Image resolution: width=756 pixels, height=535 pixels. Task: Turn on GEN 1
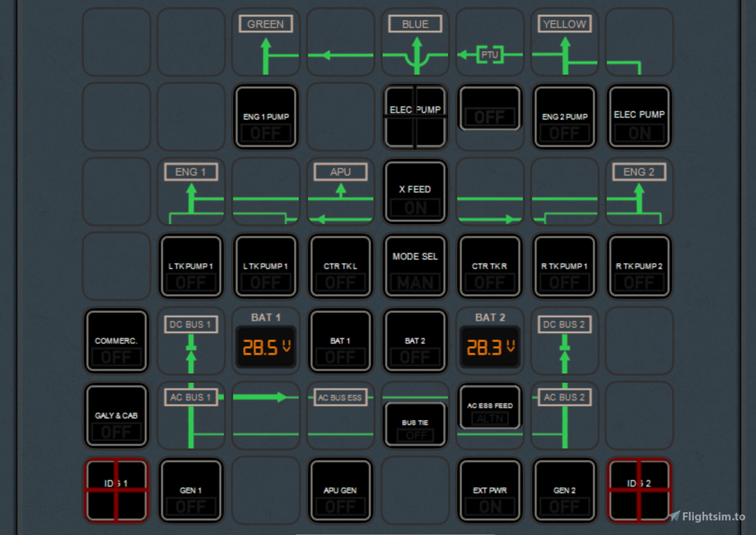pos(191,490)
